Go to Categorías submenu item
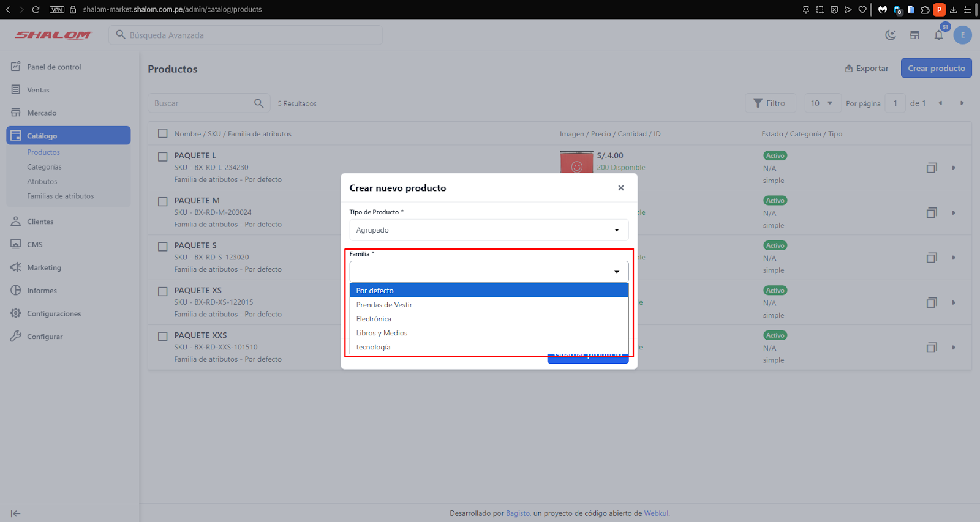Image resolution: width=980 pixels, height=522 pixels. click(44, 167)
